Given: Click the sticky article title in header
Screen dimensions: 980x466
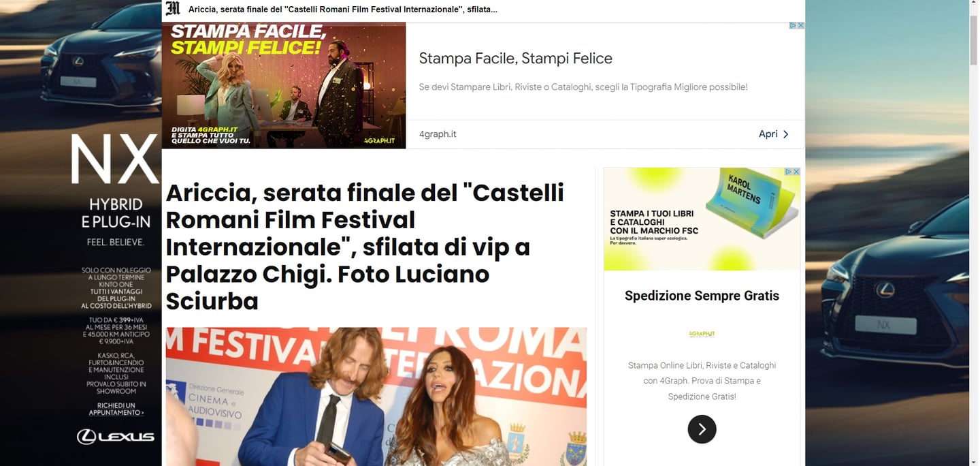Looking at the screenshot, I should [343, 10].
